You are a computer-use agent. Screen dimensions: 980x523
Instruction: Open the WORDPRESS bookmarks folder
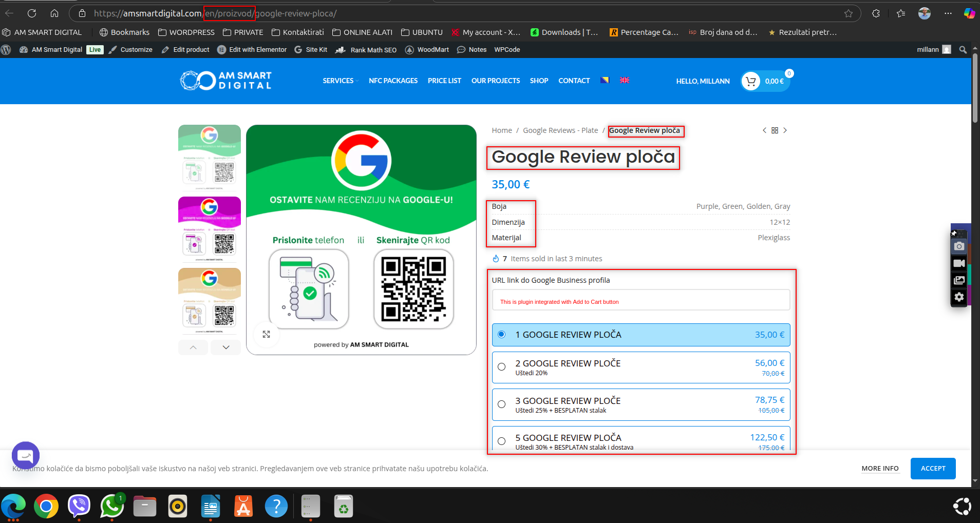(x=186, y=32)
